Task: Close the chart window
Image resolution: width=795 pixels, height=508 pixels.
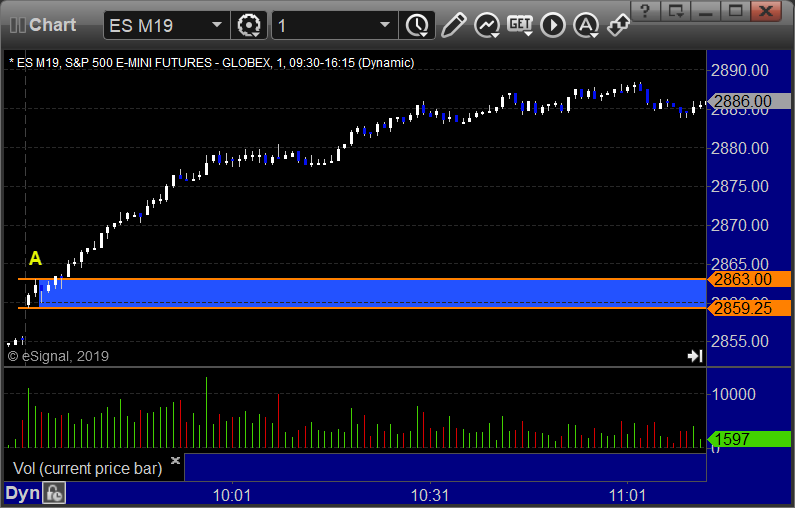Action: (x=766, y=11)
